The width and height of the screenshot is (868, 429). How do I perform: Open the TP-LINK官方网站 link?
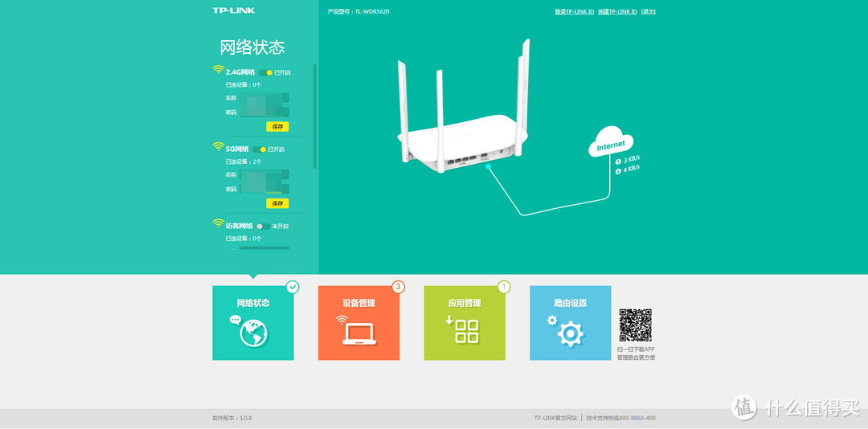(x=555, y=418)
